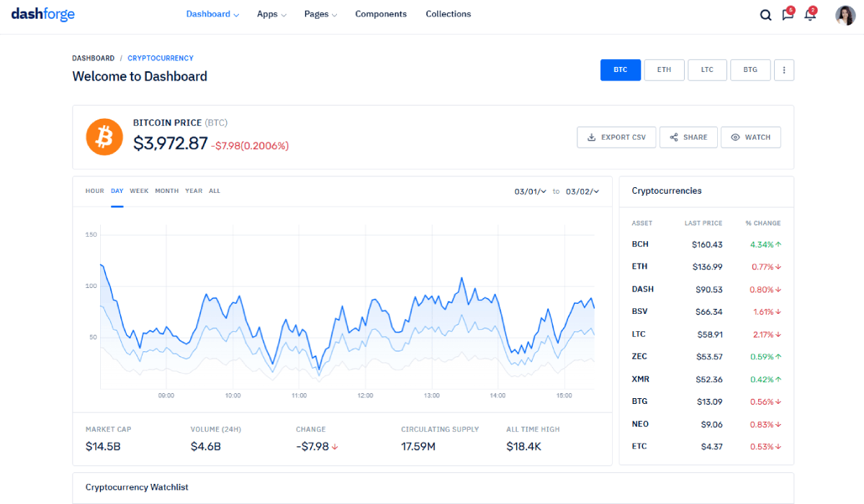
Task: Open the 03/01 start date dropdown
Action: tap(530, 192)
